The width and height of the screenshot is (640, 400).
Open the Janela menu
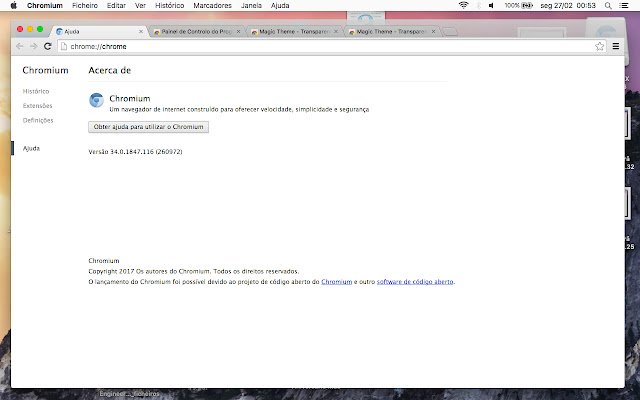click(251, 5)
